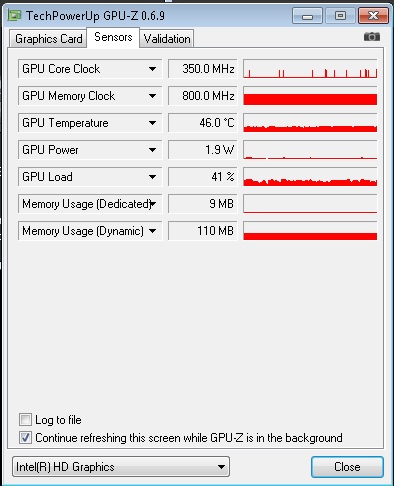Click the GPU-Z app icon in title bar

(15, 15)
